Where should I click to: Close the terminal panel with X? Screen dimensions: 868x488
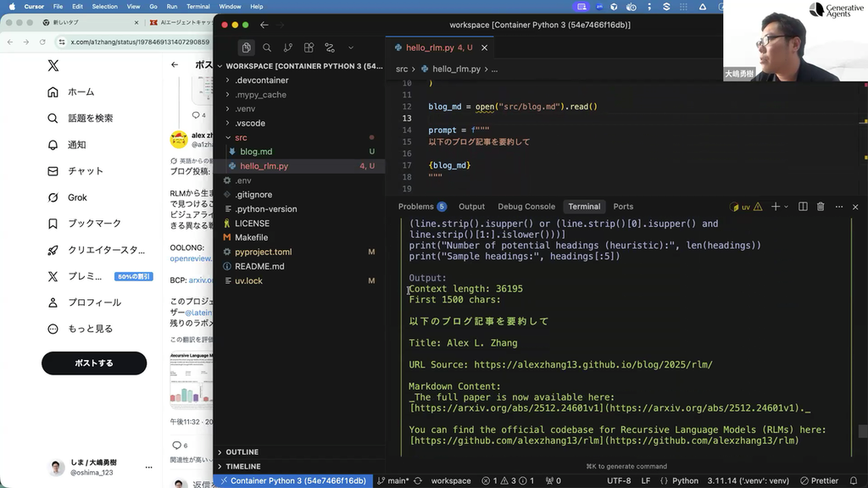pos(855,207)
